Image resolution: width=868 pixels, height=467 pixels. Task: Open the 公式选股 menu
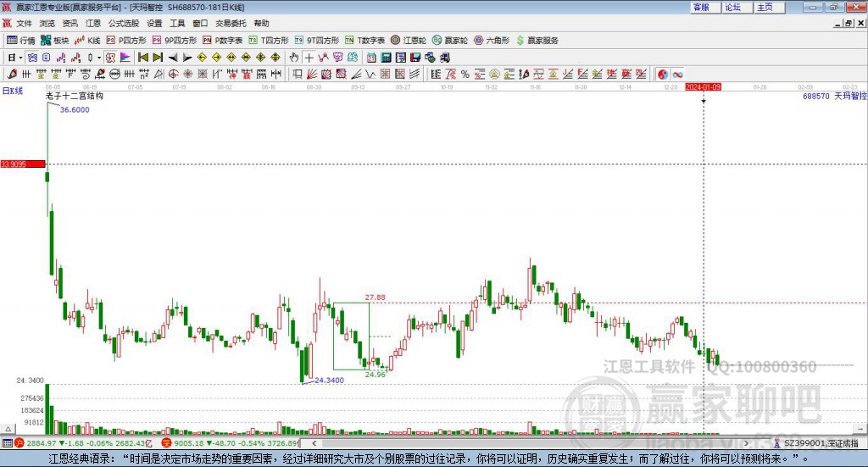pos(124,23)
